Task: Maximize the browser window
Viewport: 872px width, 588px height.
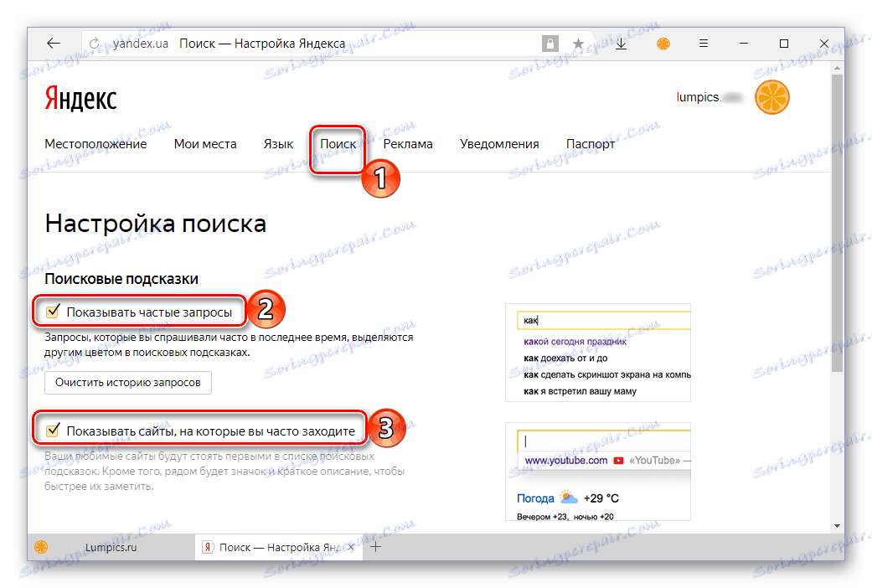Action: (x=784, y=44)
